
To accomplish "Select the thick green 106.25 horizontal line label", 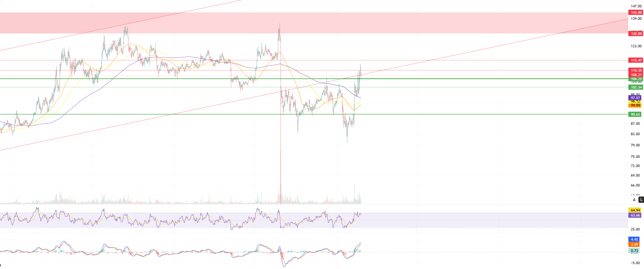I will [x=636, y=79].
